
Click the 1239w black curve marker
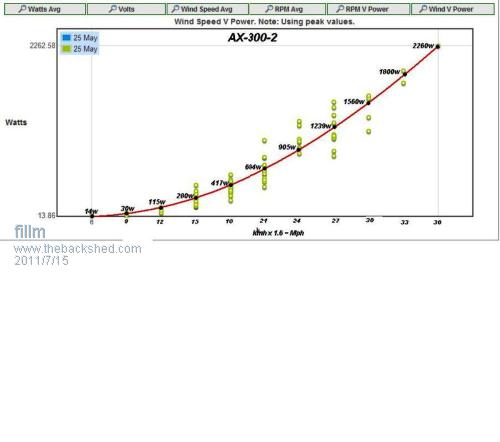(x=334, y=127)
